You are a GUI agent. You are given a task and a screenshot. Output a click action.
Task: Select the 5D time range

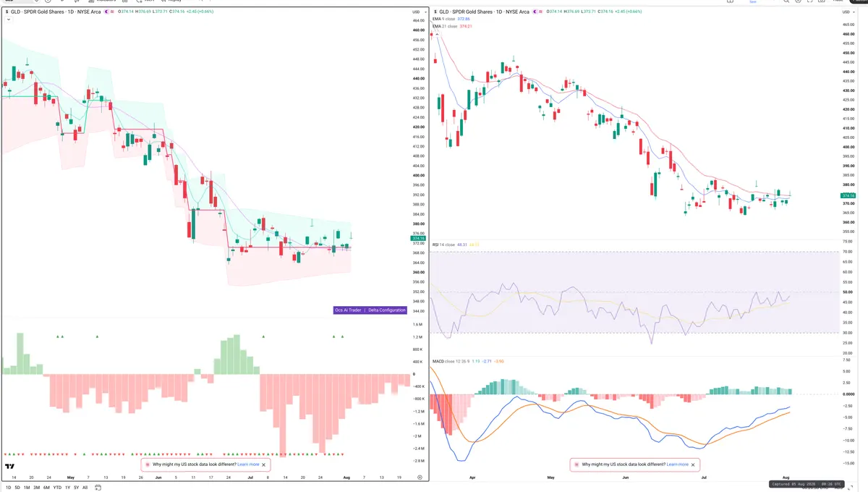17,488
